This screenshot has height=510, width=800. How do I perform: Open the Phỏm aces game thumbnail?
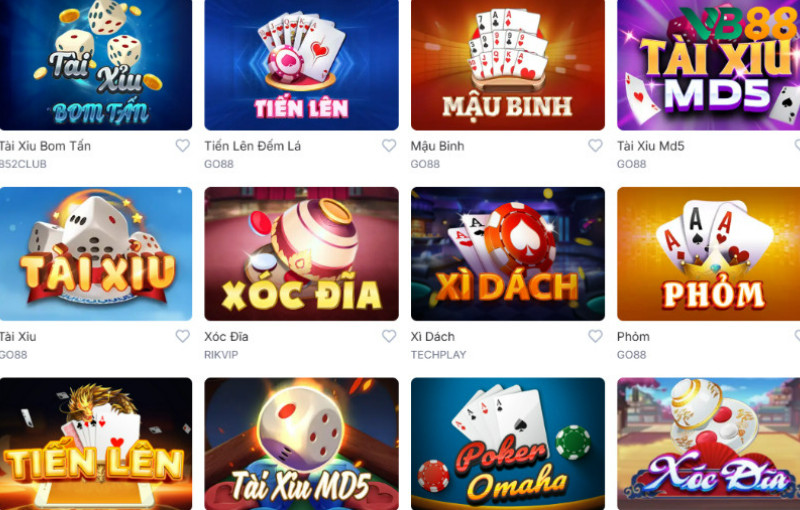click(x=709, y=253)
